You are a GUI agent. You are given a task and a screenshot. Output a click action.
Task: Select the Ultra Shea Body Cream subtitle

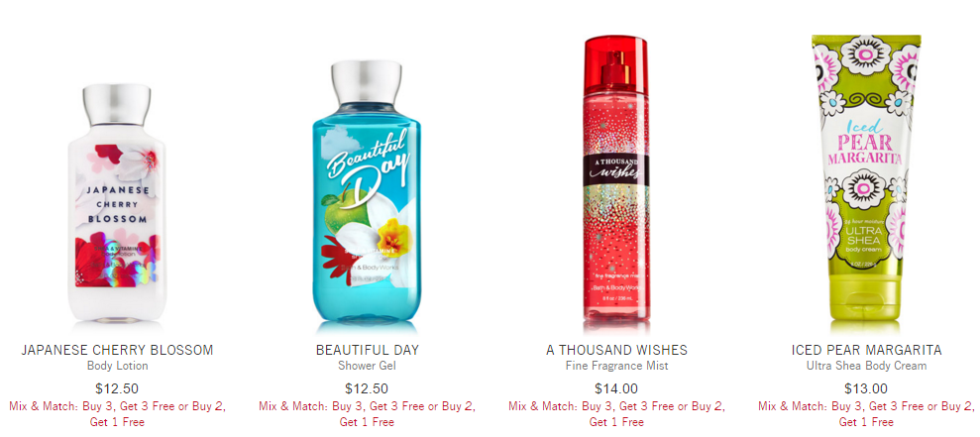(x=866, y=366)
